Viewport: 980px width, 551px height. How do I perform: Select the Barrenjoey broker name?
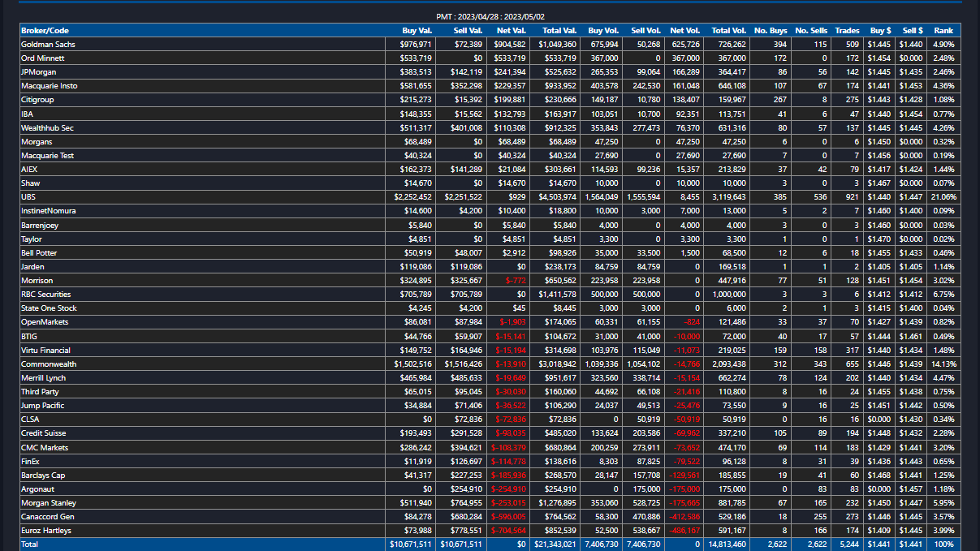pyautogui.click(x=40, y=225)
